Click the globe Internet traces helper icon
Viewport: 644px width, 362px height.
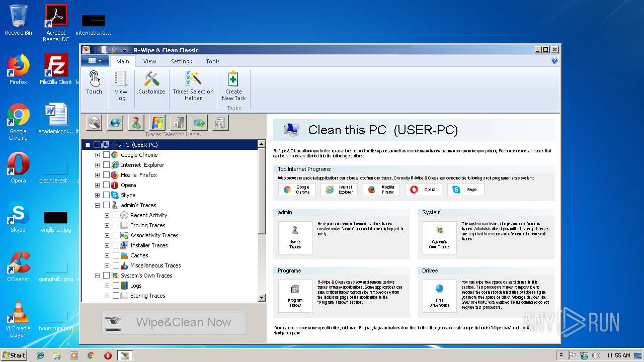[x=115, y=123]
